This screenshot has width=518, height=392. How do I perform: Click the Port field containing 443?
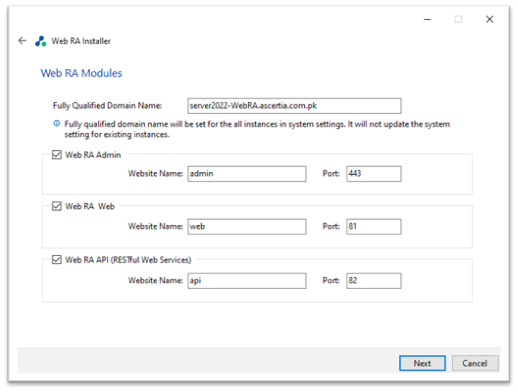point(374,174)
